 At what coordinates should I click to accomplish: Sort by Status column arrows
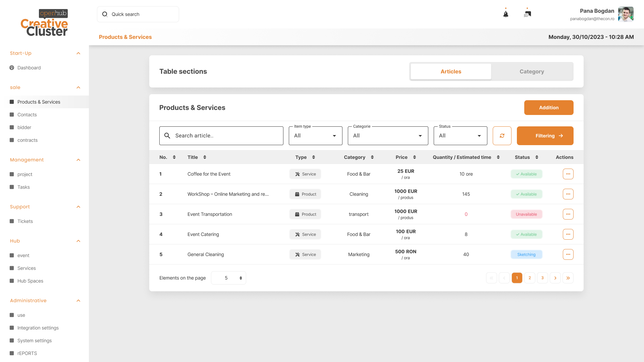[537, 157]
